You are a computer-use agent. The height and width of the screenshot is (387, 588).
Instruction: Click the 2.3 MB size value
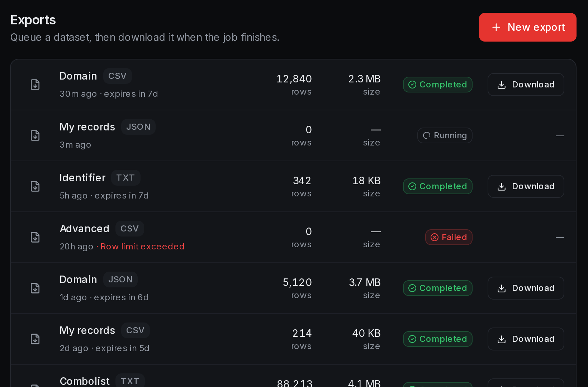coord(364,79)
